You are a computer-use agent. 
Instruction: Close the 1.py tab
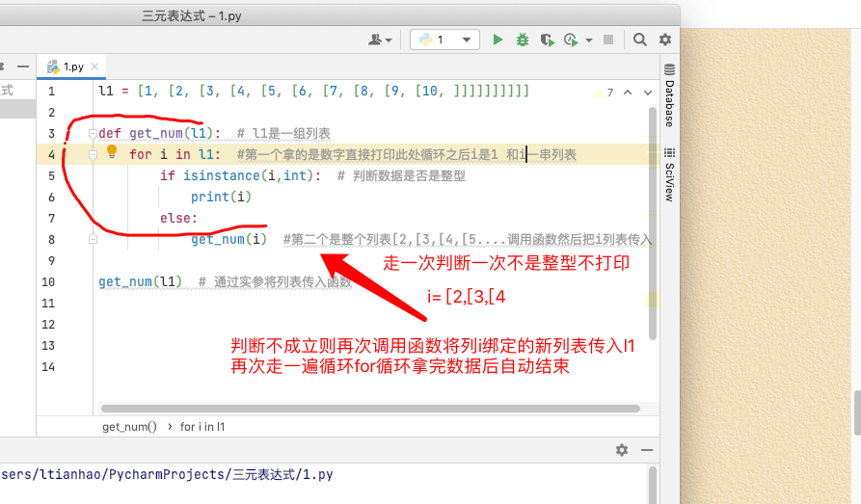(x=95, y=66)
